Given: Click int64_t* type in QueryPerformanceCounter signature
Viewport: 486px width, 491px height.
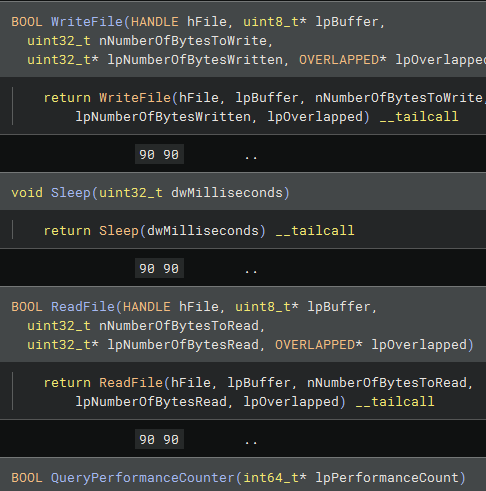Looking at the screenshot, I should click(x=275, y=478).
